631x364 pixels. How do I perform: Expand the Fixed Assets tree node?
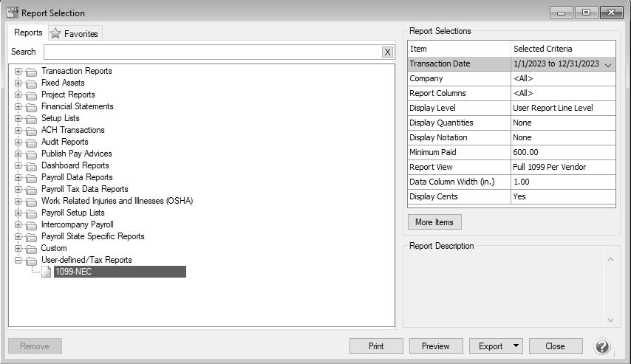18,83
